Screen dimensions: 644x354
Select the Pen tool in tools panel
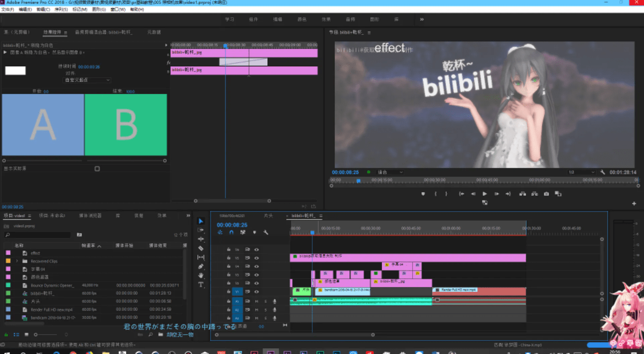201,266
